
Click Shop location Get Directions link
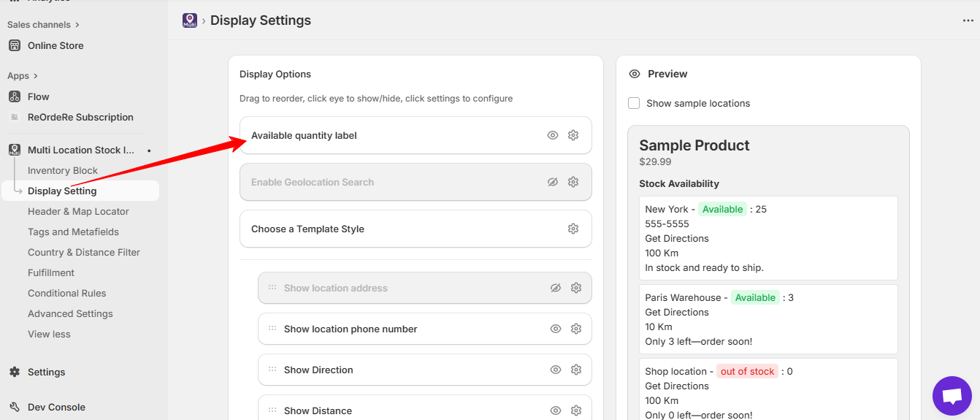pos(677,386)
